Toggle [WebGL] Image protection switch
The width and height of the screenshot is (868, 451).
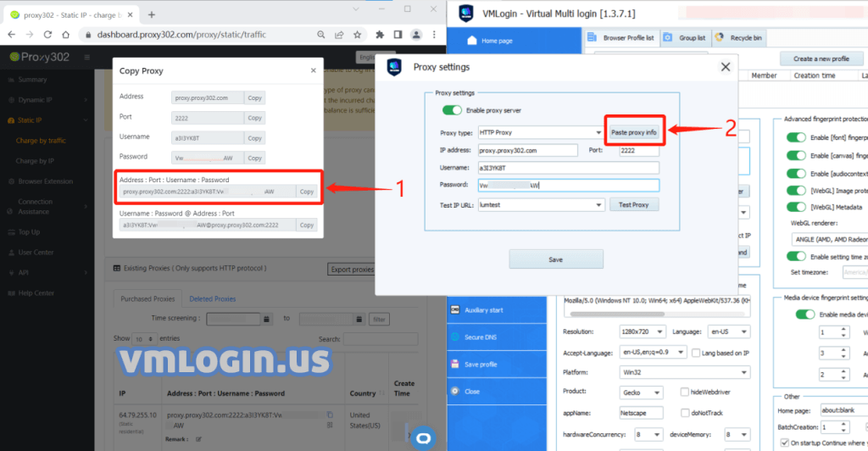coord(796,191)
